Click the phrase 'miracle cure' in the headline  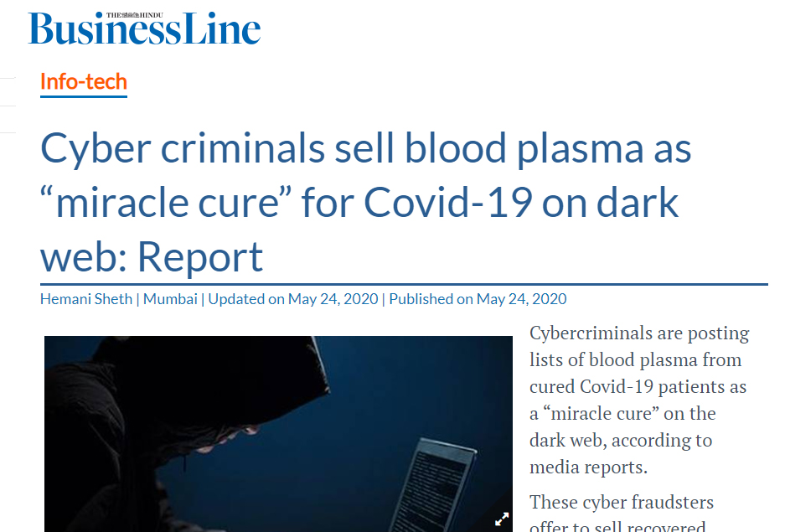[x=166, y=202]
